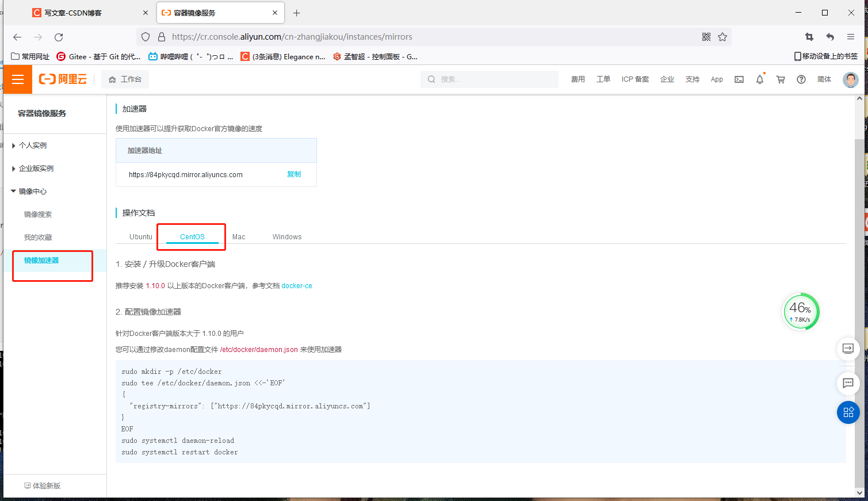868x501 pixels.
Task: Open the floating chat feedback icon
Action: click(848, 383)
